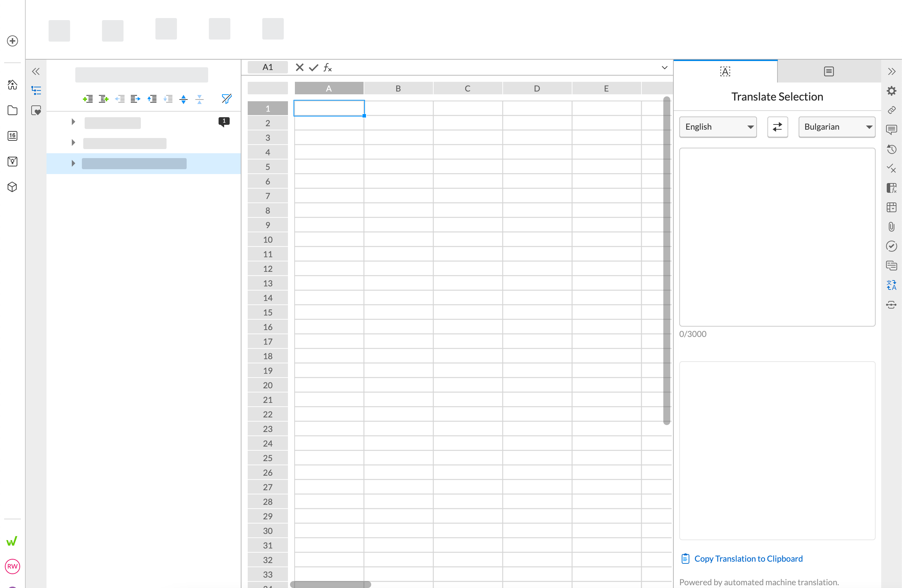Viewport: 902px width, 588px height.
Task: Expand the highlighted outline row's disclosure triangle
Action: (73, 163)
